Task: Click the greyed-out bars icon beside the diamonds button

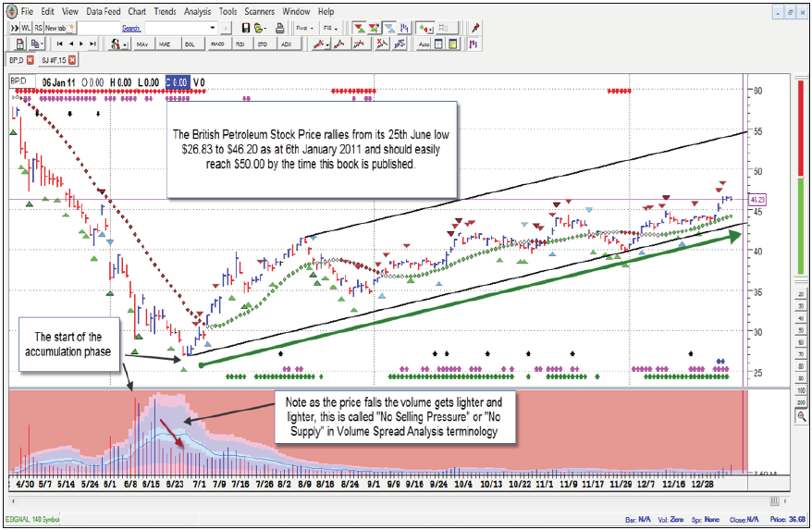Action: [x=445, y=28]
